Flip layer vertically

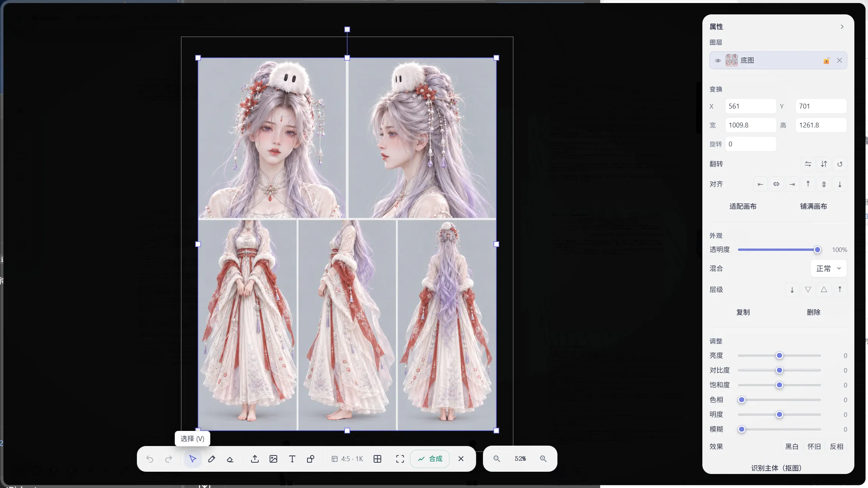click(824, 164)
